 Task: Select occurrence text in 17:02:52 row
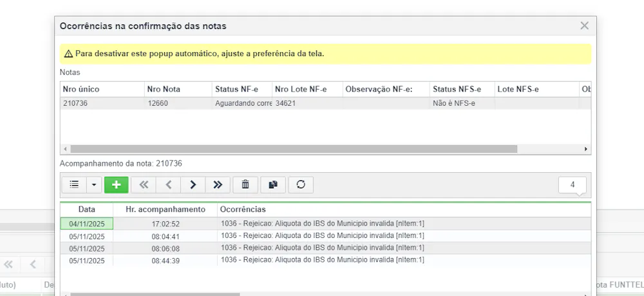pyautogui.click(x=323, y=223)
